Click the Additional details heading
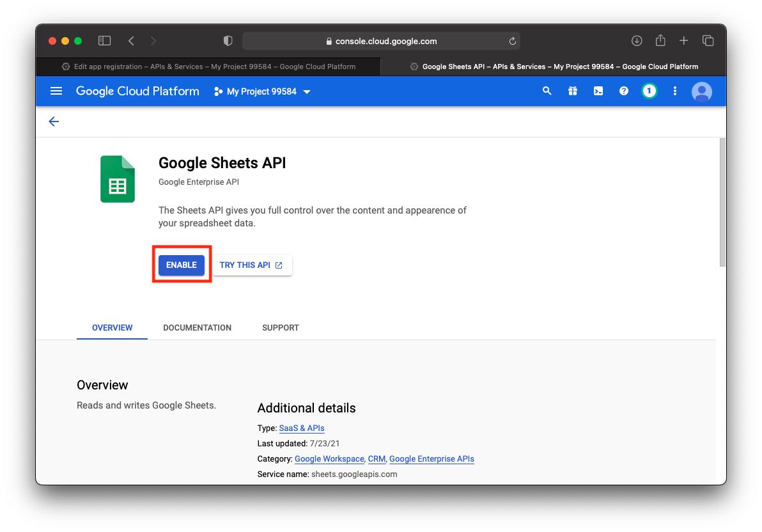 coord(306,408)
